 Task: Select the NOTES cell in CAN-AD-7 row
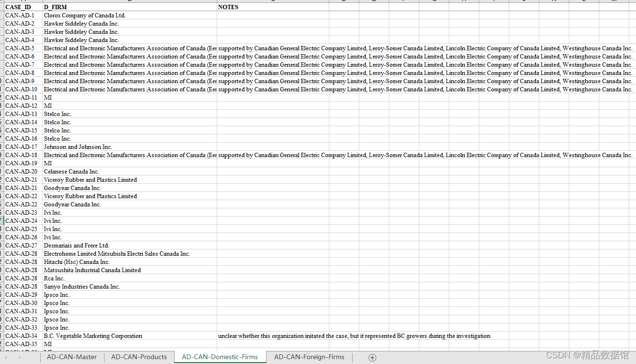[x=273, y=65]
